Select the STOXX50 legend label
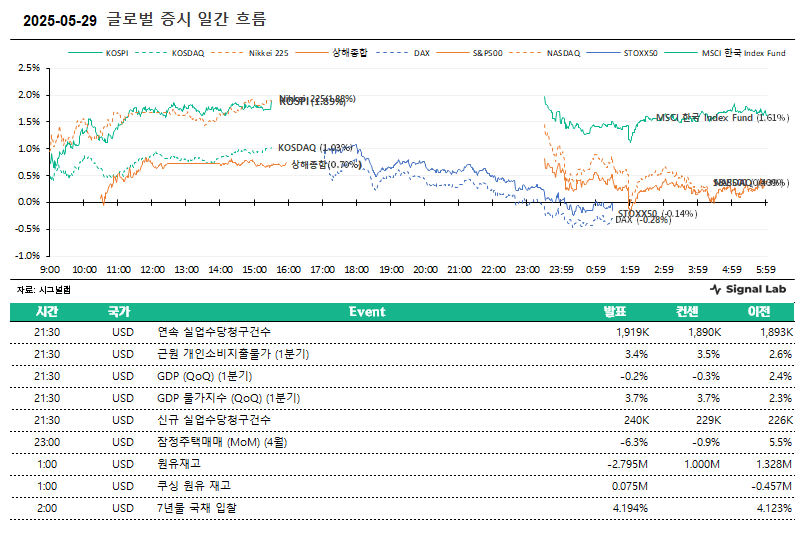 coord(640,53)
